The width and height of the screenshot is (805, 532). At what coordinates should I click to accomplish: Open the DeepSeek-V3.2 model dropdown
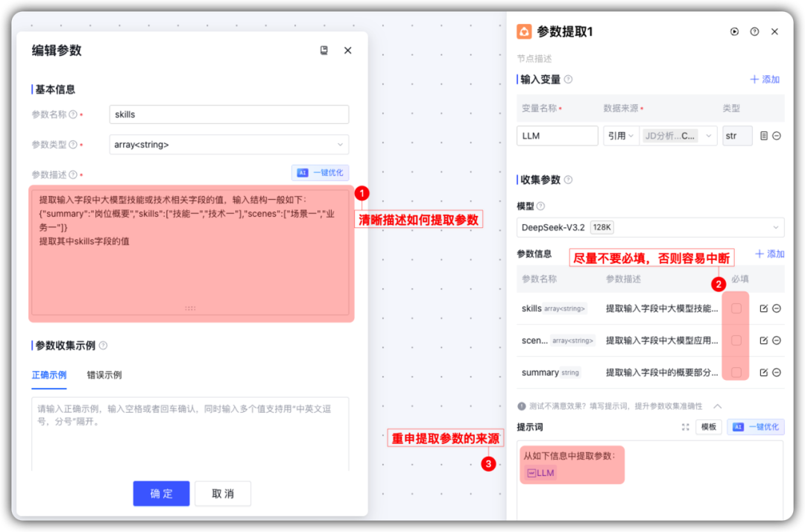point(650,227)
